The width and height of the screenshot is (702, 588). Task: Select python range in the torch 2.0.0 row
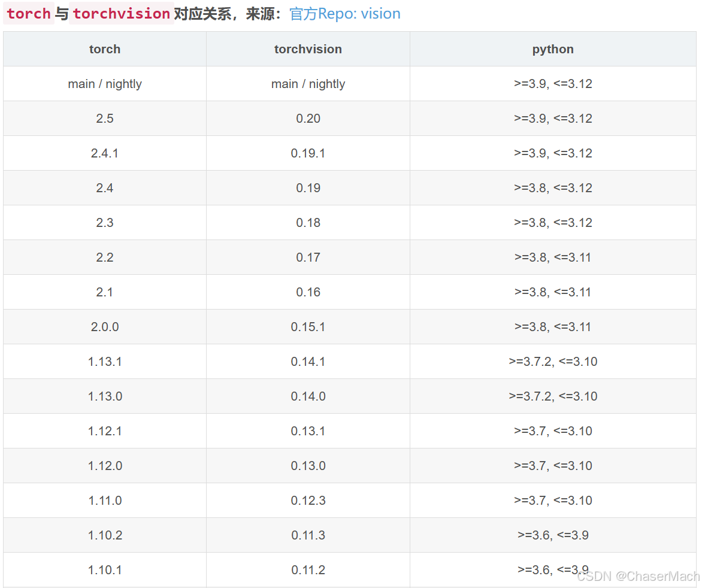click(553, 327)
